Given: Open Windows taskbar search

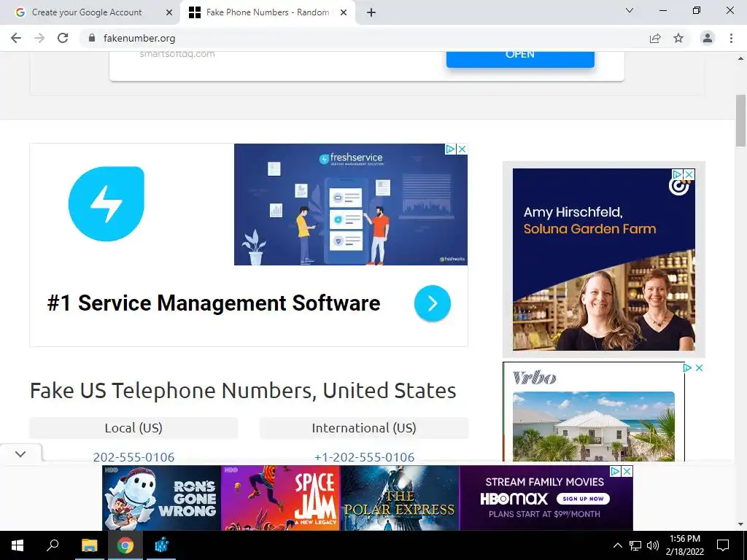Looking at the screenshot, I should click(x=53, y=545).
